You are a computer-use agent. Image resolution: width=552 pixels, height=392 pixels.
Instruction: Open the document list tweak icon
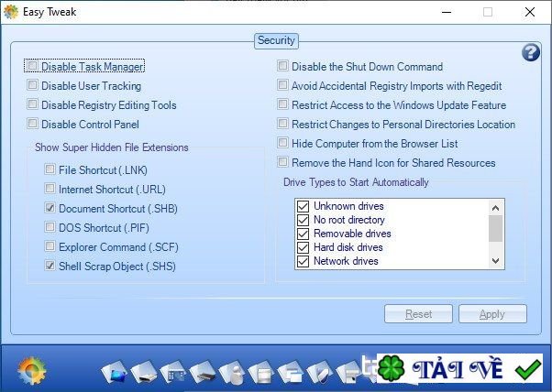point(262,372)
